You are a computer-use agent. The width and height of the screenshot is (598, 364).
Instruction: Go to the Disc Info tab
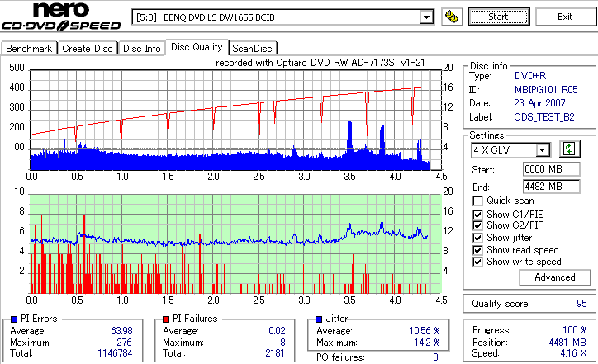[x=141, y=49]
